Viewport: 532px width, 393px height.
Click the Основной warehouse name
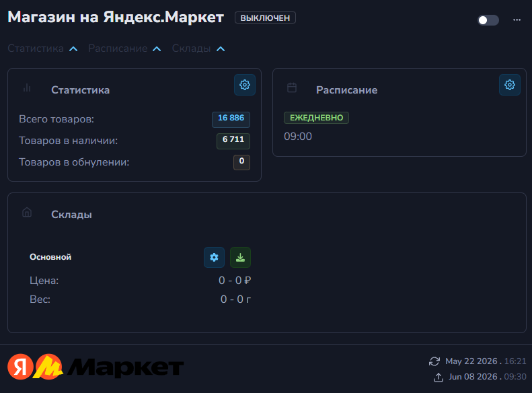coord(50,257)
